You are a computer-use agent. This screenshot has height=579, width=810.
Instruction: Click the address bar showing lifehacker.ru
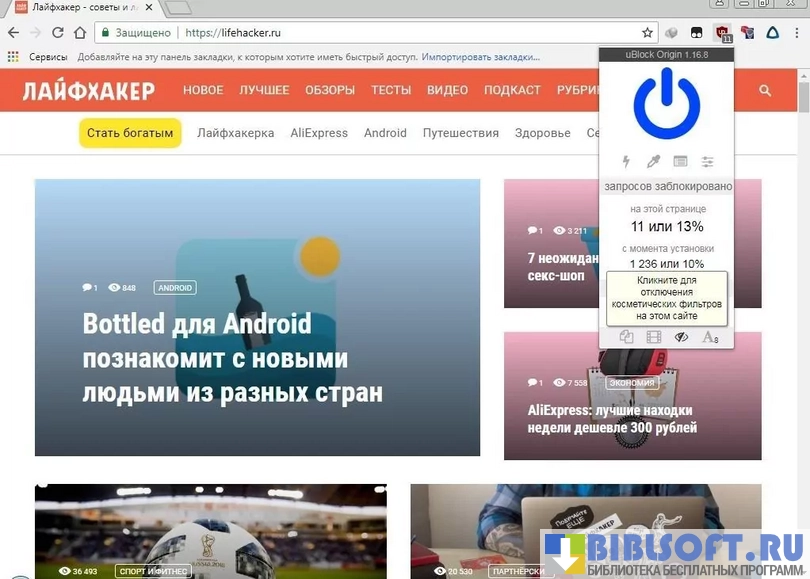pos(400,33)
